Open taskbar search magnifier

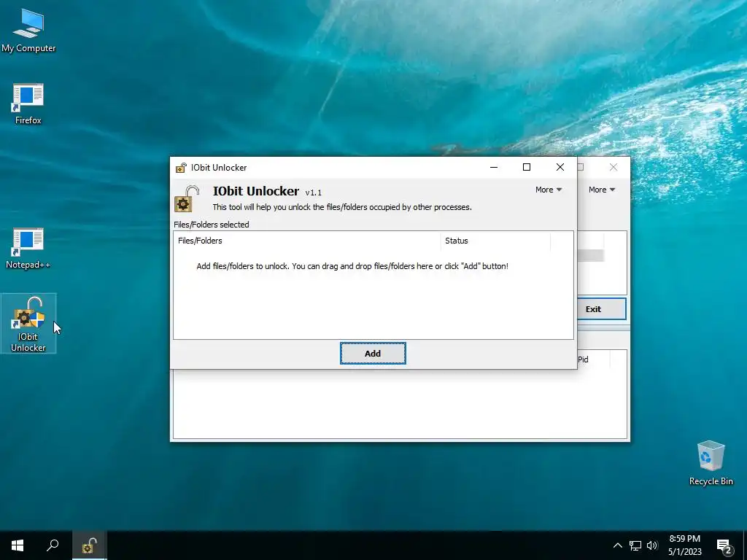point(53,545)
